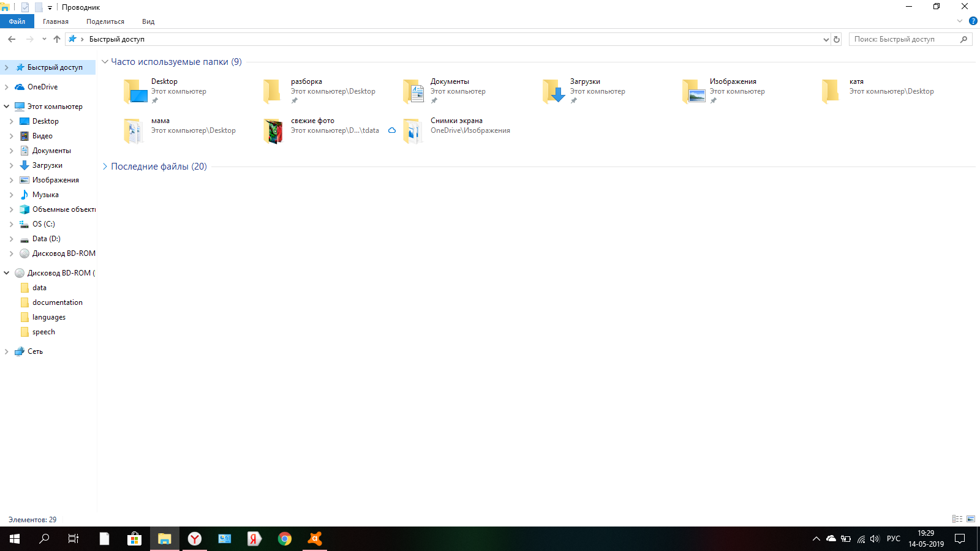The height and width of the screenshot is (551, 980).
Task: Click New folder quick access toolbar icon
Action: click(x=39, y=7)
